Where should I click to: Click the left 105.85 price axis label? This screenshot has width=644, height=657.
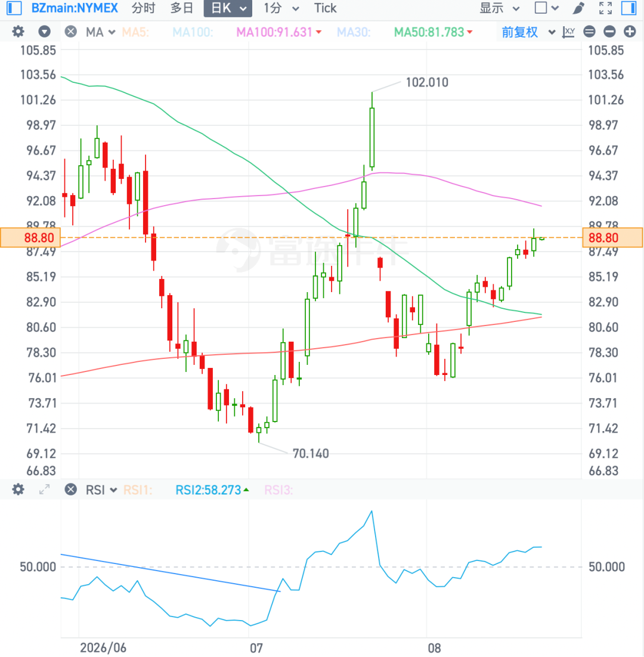click(38, 50)
